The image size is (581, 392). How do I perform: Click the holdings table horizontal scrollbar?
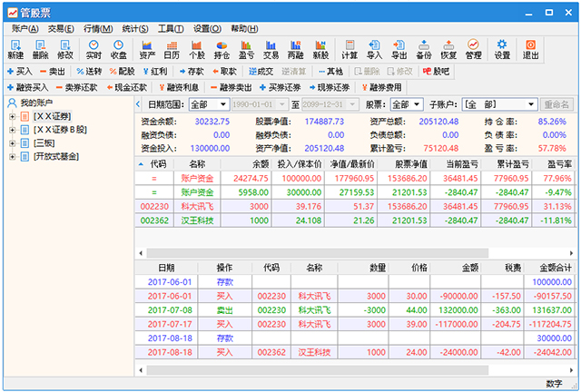point(317,253)
